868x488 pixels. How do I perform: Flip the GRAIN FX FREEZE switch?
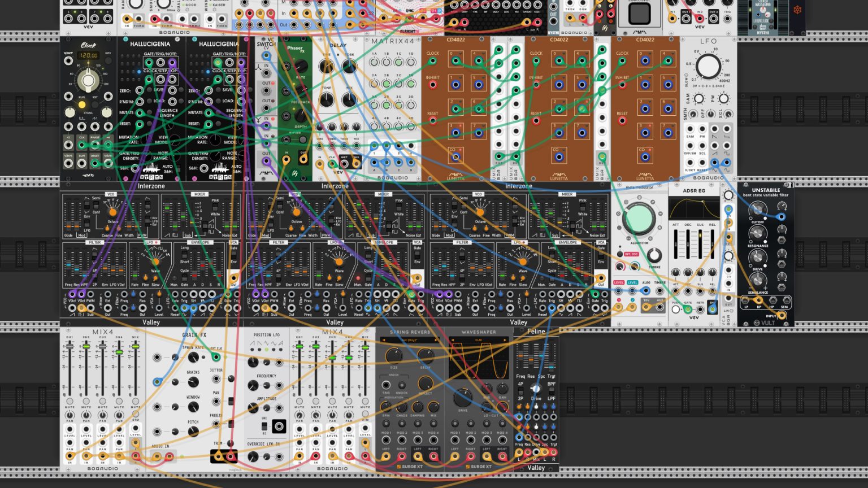[x=231, y=424]
